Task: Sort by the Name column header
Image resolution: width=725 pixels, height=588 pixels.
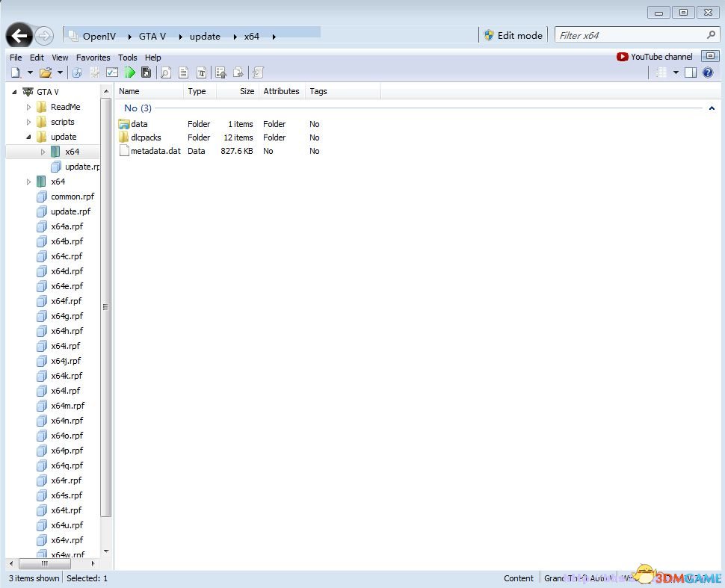Action: 149,91
